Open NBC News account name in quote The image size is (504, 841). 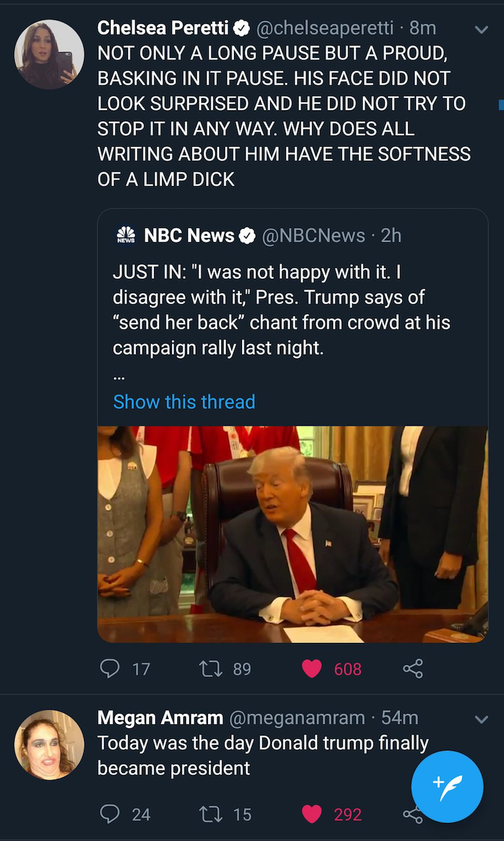coord(189,235)
